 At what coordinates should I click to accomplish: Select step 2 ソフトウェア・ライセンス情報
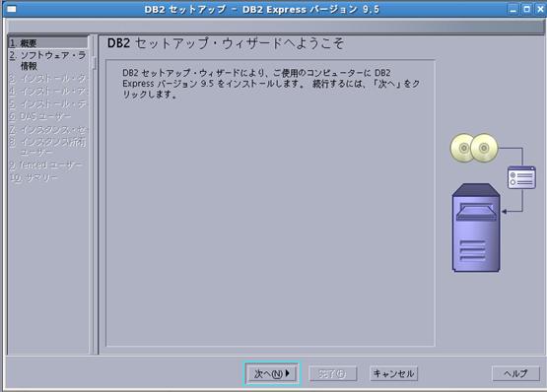48,60
